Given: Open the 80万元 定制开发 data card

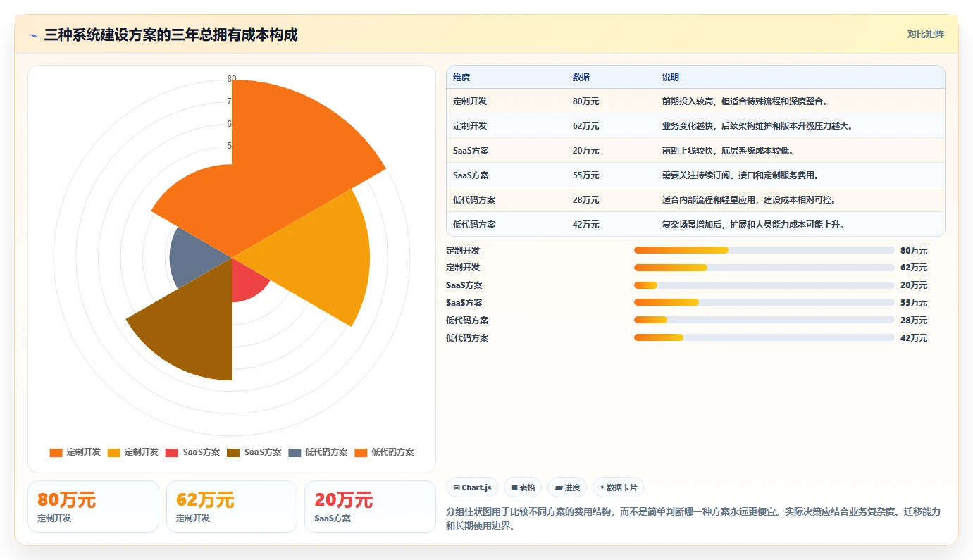Looking at the screenshot, I should click(x=93, y=506).
